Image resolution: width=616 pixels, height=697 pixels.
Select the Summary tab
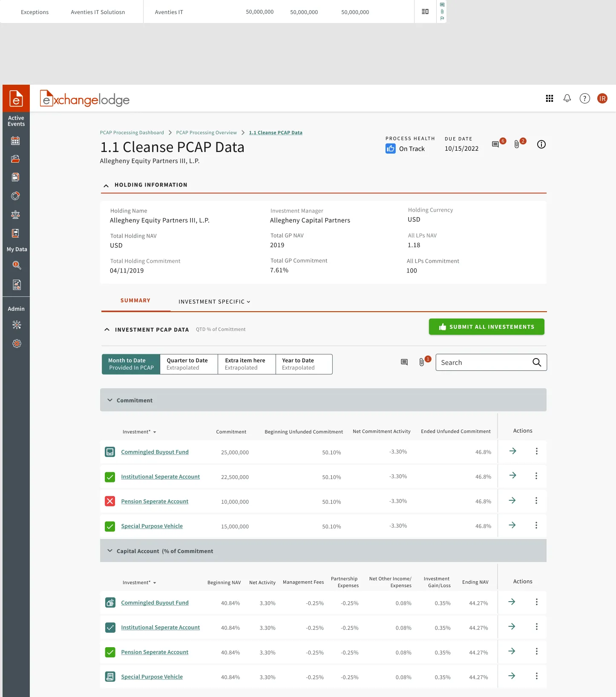135,300
